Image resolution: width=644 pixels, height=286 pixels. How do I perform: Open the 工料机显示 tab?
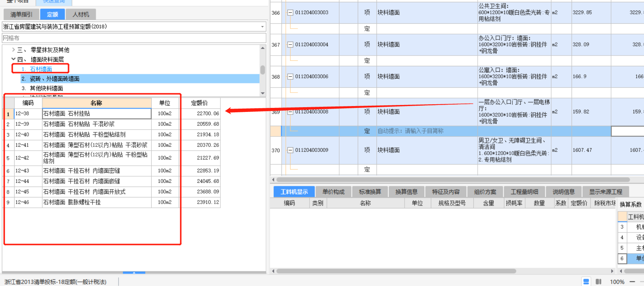click(294, 192)
